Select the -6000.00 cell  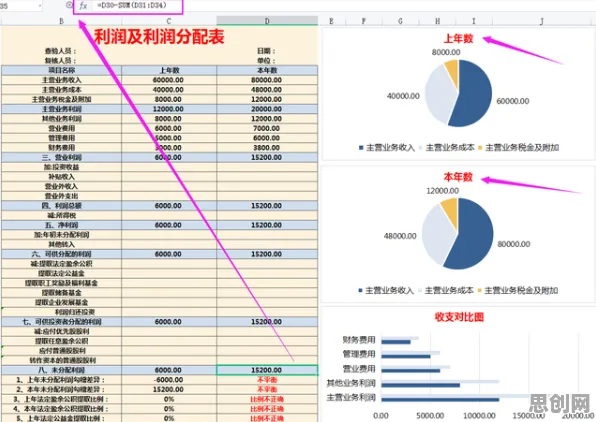(x=169, y=380)
